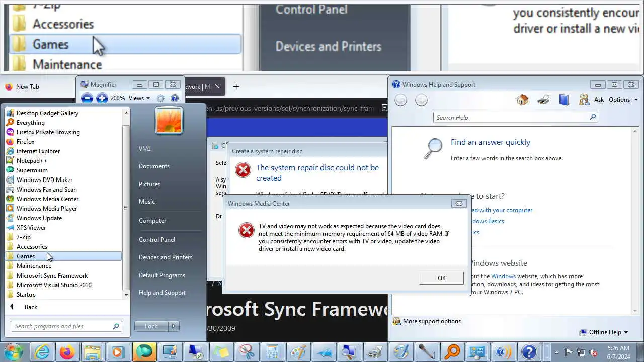Image resolution: width=644 pixels, height=362 pixels.
Task: Launch Supermium from the Start menu
Action: [x=63, y=170]
